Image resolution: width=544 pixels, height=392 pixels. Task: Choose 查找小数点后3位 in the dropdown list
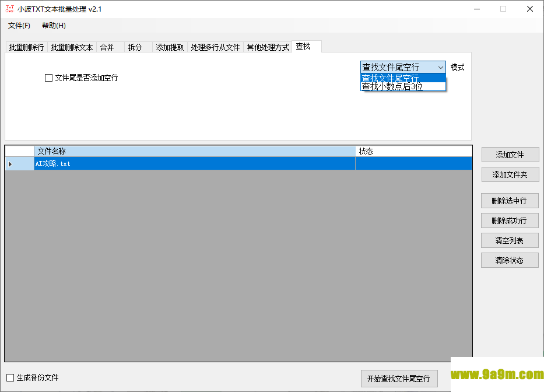(x=403, y=86)
